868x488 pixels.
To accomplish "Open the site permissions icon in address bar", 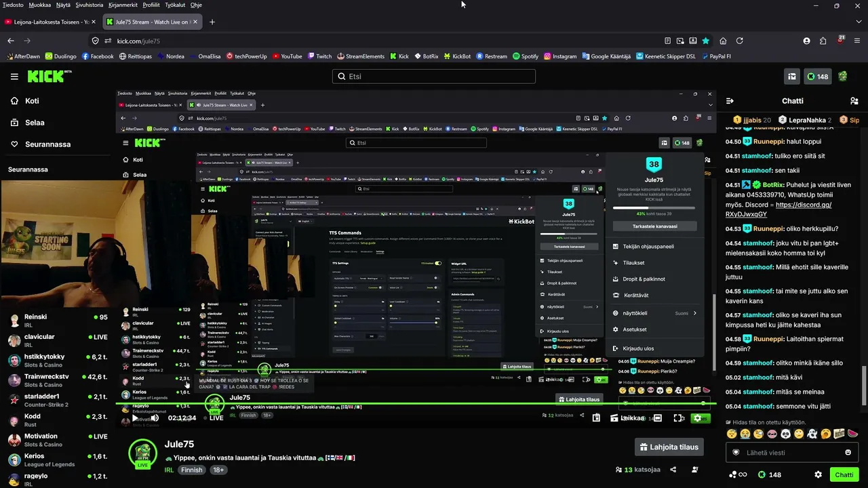I will coord(108,41).
